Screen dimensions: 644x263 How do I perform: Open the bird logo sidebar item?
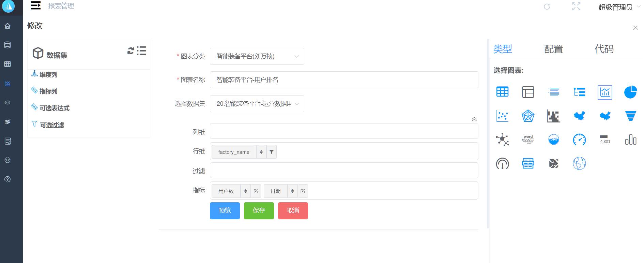click(7, 122)
